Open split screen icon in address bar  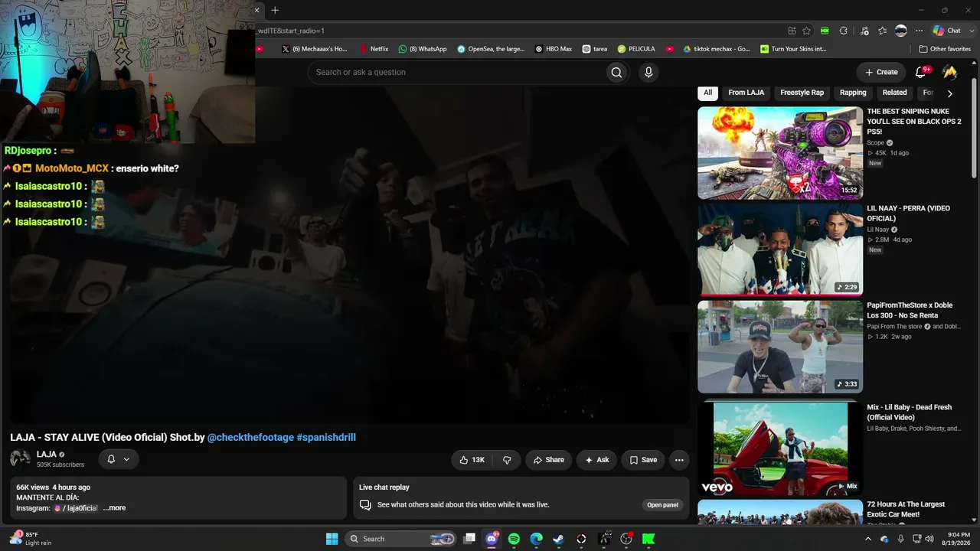point(792,31)
